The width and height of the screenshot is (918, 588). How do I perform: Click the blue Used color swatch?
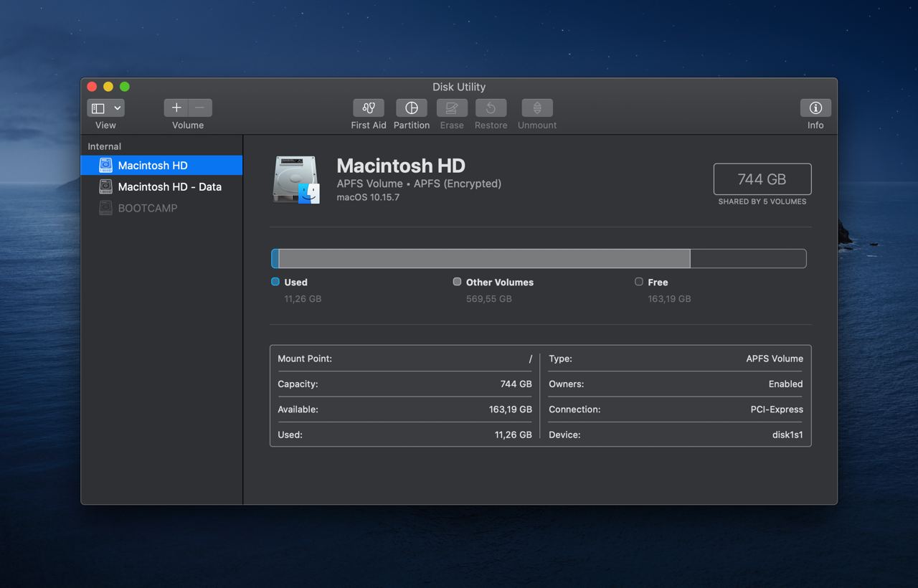tap(275, 282)
